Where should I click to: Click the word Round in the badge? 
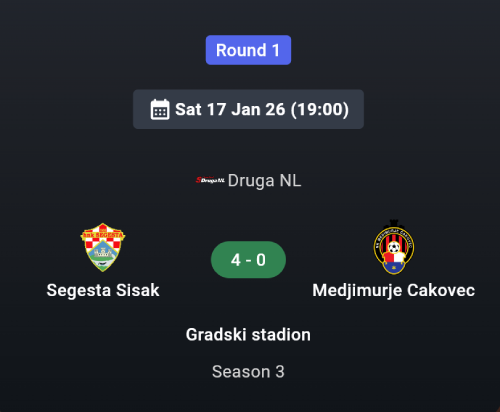coord(241,50)
